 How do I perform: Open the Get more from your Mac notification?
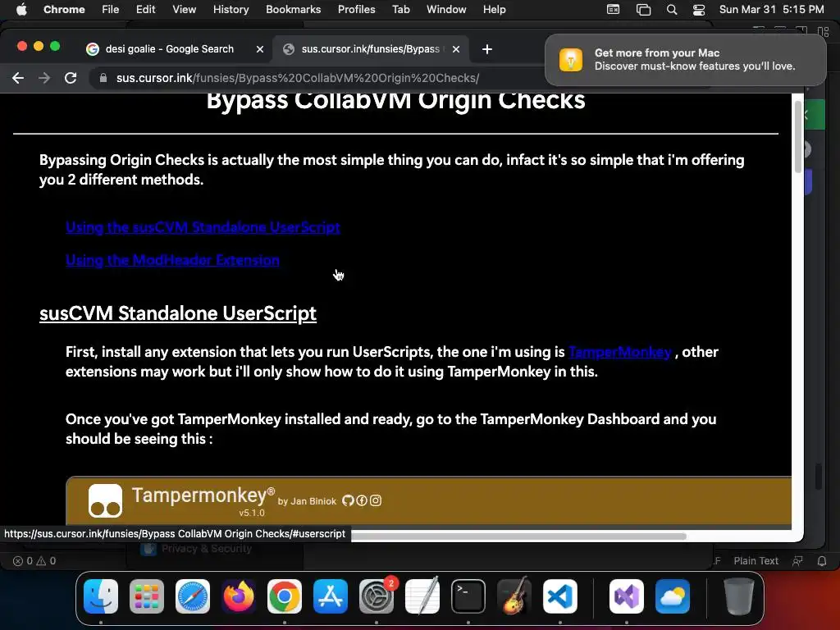pyautogui.click(x=685, y=59)
